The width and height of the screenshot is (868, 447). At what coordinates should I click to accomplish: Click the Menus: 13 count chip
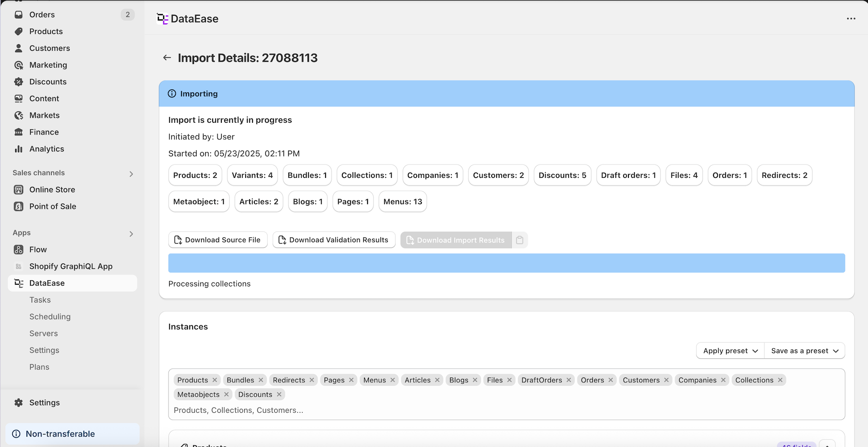tap(403, 202)
